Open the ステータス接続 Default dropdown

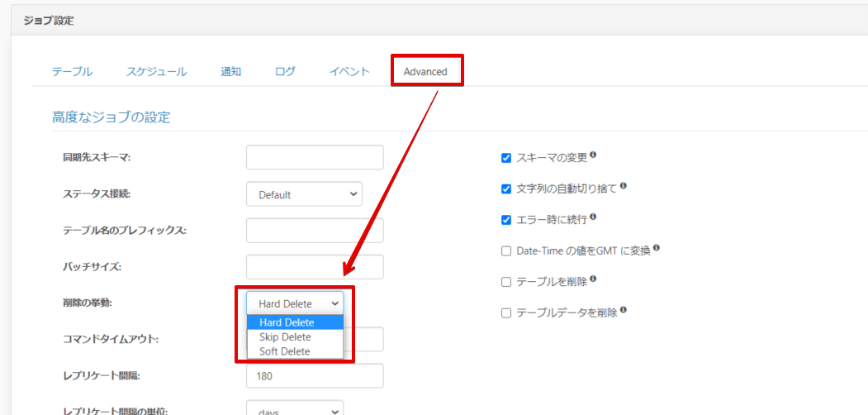(304, 194)
